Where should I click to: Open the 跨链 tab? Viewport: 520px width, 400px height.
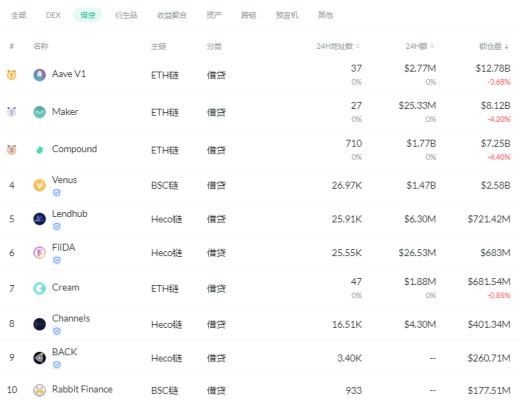click(x=248, y=15)
